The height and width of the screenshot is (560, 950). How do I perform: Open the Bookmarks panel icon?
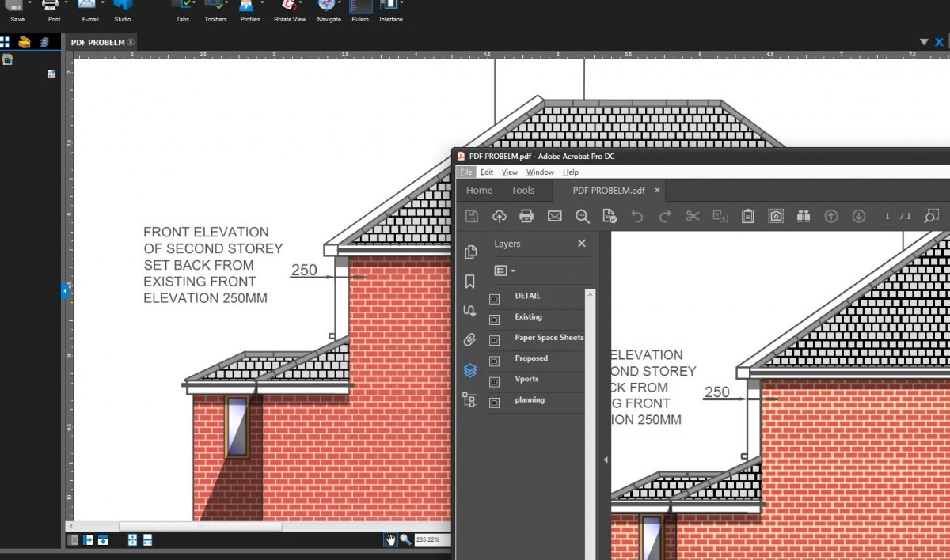click(x=469, y=282)
